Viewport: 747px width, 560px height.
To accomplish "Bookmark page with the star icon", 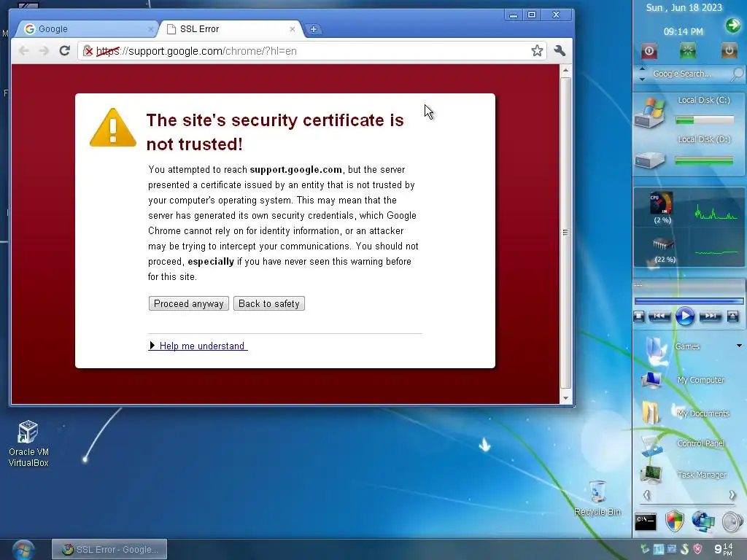I will 537,50.
